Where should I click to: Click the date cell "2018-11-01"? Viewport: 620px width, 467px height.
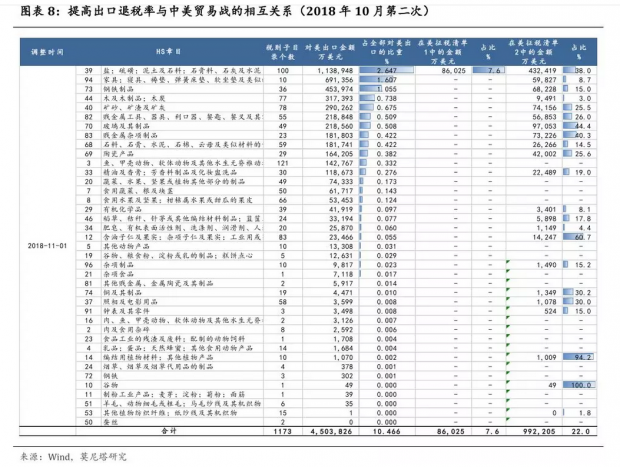pos(47,246)
